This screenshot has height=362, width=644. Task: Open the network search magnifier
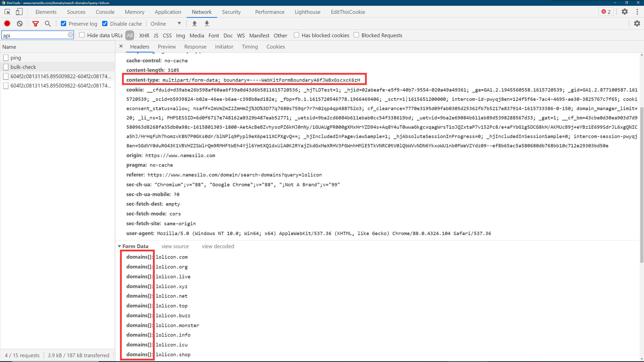click(48, 24)
